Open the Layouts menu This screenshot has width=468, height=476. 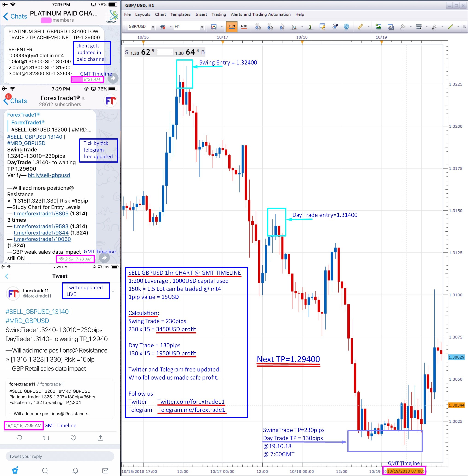[x=143, y=15]
